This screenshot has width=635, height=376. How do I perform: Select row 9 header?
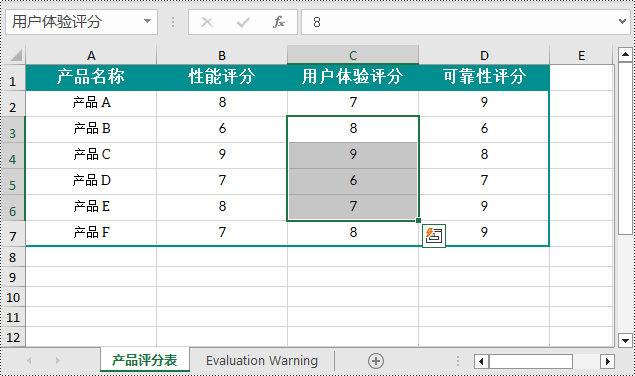[13, 277]
